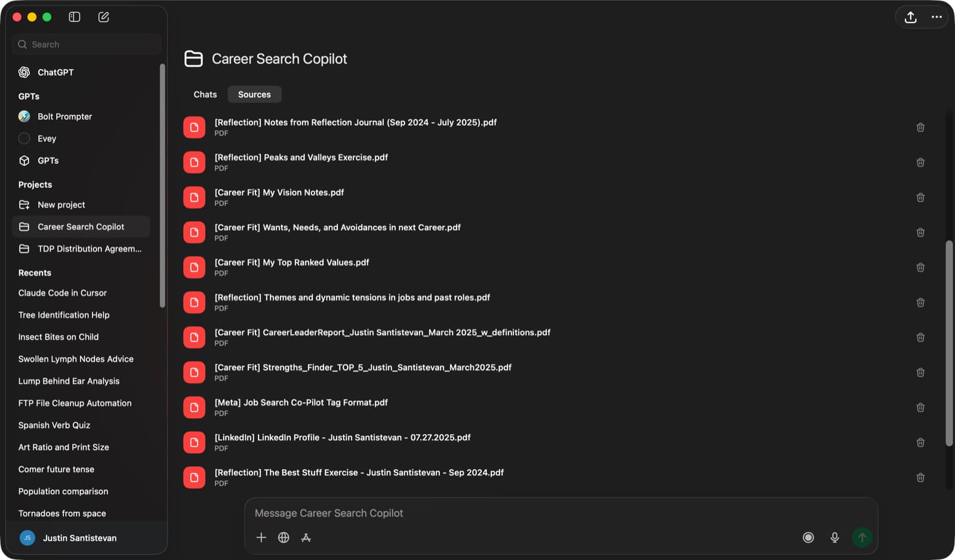Delete The Best Stuff Exercise pdf

[920, 477]
